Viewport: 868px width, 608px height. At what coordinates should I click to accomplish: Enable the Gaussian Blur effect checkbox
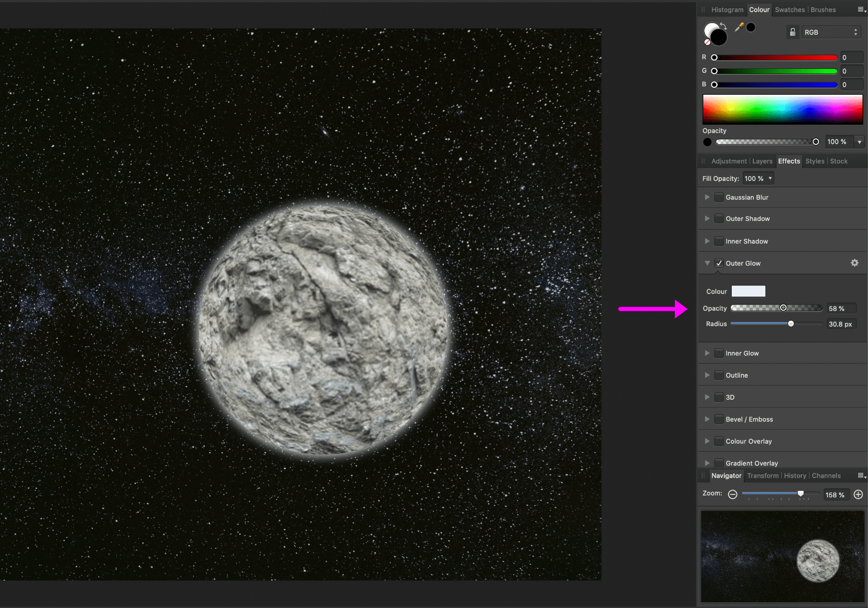tap(719, 197)
